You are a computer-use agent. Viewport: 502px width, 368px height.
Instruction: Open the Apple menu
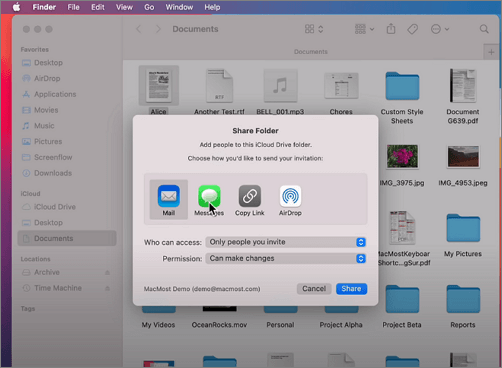click(16, 7)
